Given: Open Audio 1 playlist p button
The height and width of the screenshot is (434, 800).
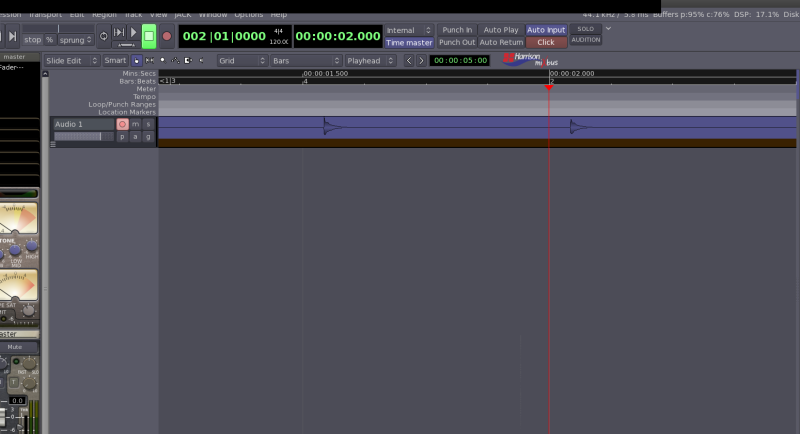Looking at the screenshot, I should click(x=122, y=137).
